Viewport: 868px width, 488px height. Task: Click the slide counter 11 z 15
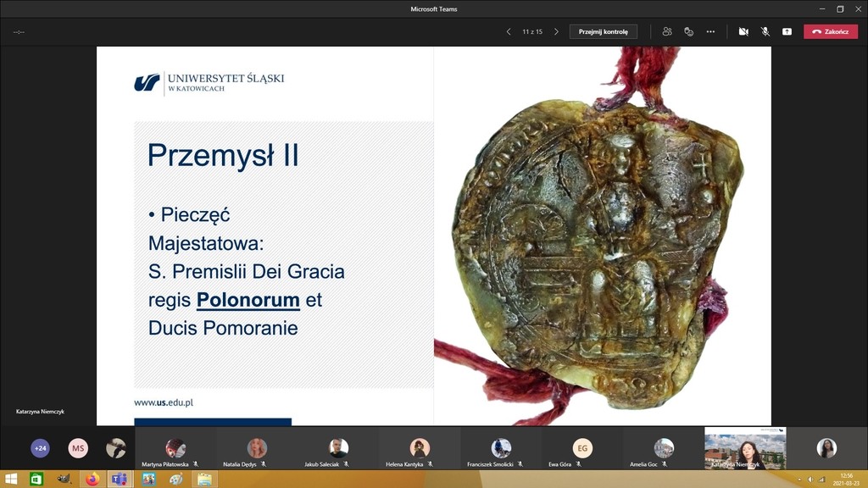pyautogui.click(x=532, y=31)
